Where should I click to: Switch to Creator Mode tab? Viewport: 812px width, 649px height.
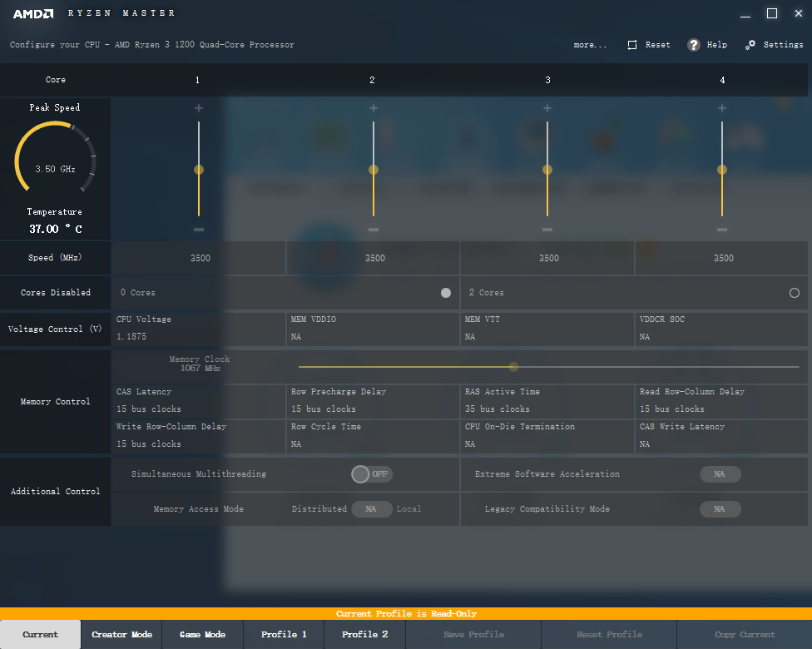pyautogui.click(x=121, y=635)
